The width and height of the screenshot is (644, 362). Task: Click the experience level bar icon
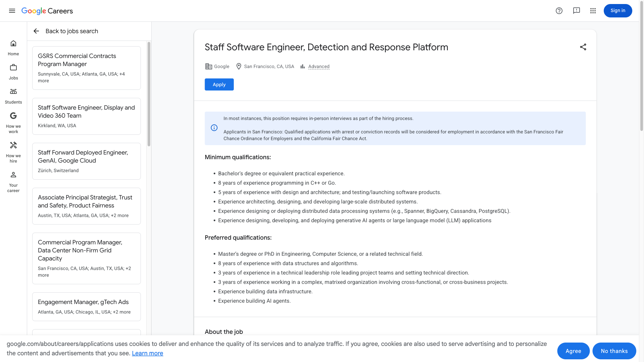click(x=303, y=66)
